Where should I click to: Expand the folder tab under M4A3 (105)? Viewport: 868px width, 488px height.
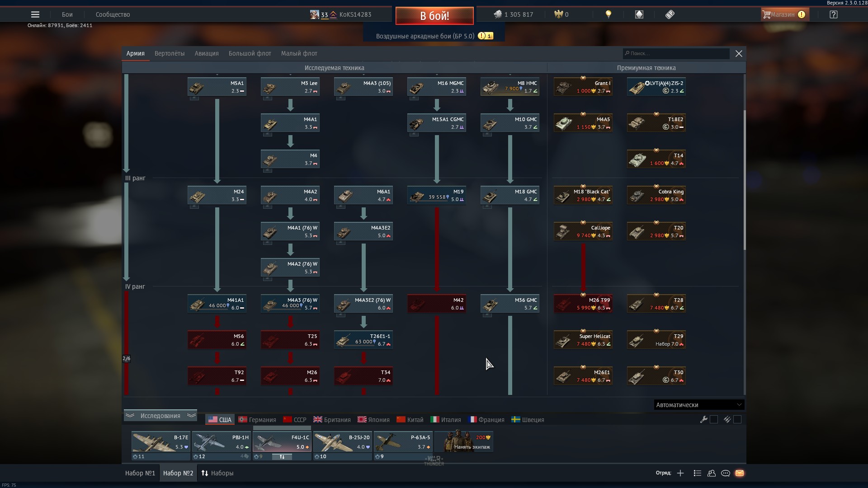click(340, 98)
